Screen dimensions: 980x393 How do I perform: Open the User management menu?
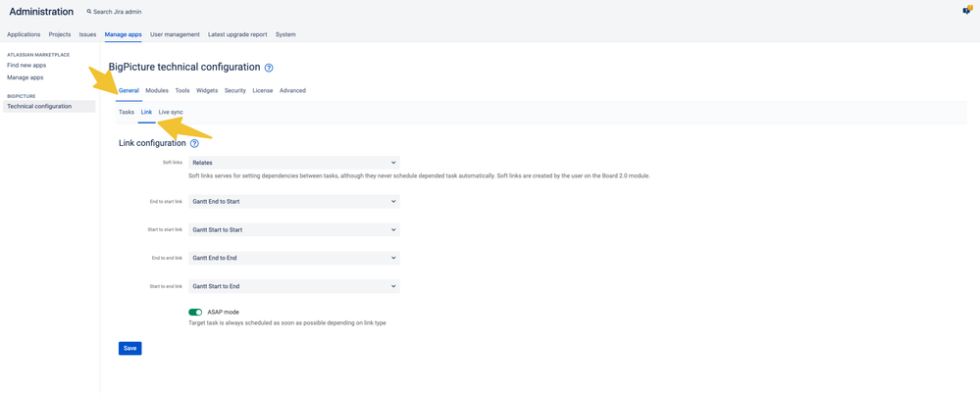point(175,34)
